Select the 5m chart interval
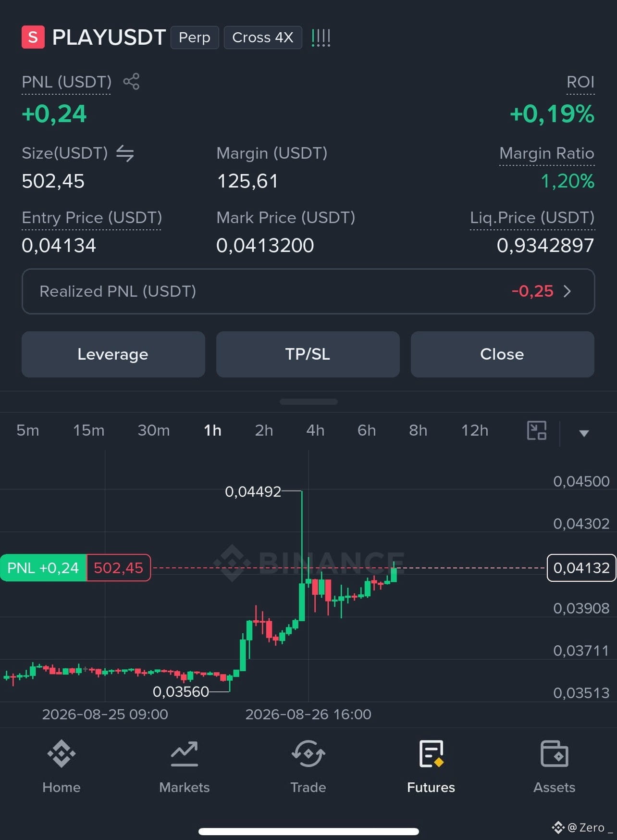 [x=28, y=430]
